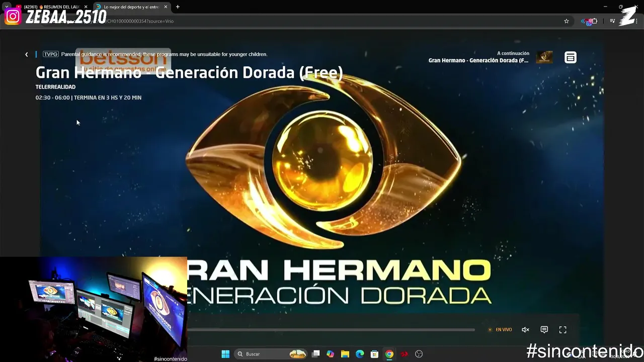
Task: Open File Explorer from the taskbar
Action: tap(345, 354)
